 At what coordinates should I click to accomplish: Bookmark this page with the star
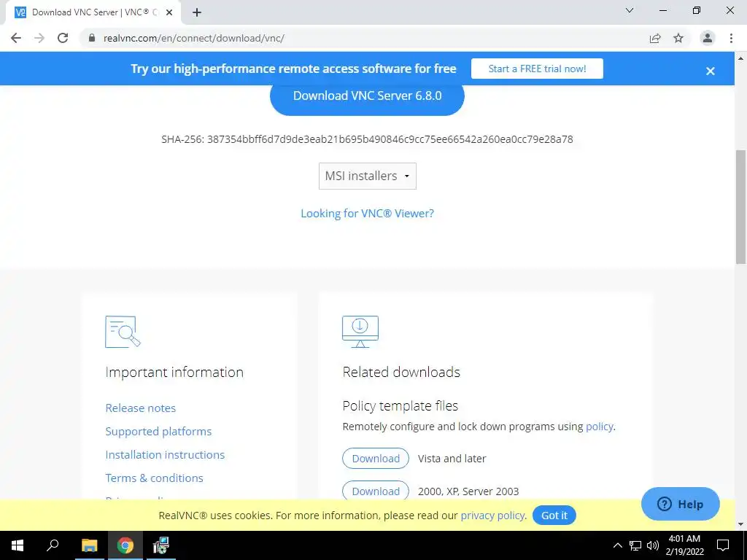[x=678, y=38]
